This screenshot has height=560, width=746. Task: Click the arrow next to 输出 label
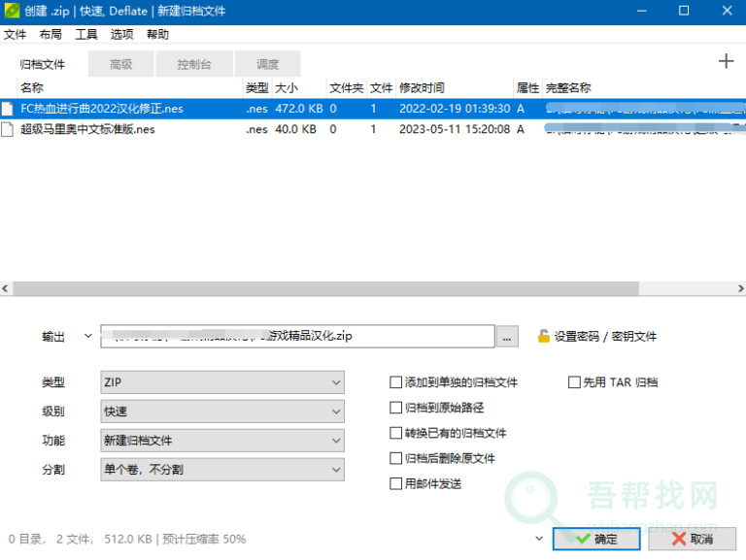coord(88,336)
